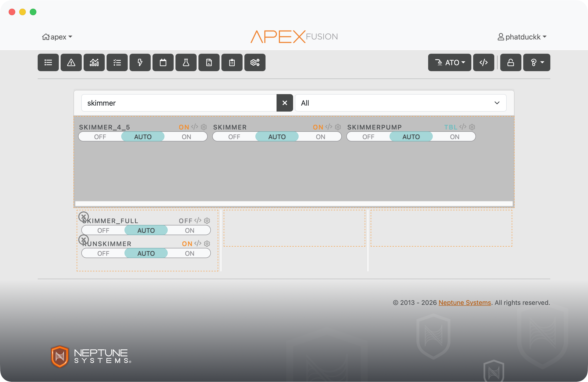The width and height of the screenshot is (588, 382).
Task: Open the gears configuration icon
Action: click(255, 62)
